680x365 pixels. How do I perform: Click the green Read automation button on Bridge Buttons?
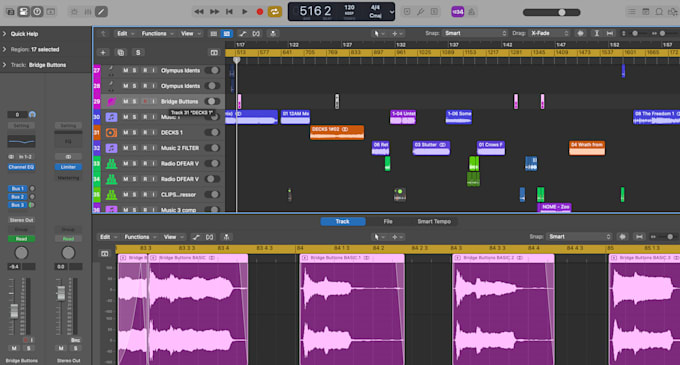pos(21,239)
